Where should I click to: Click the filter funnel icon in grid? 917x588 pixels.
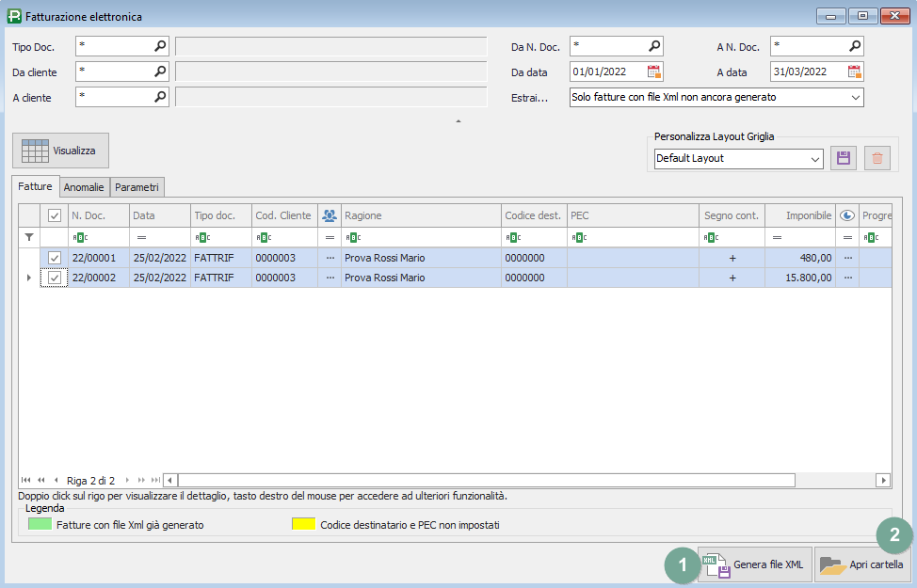click(28, 237)
